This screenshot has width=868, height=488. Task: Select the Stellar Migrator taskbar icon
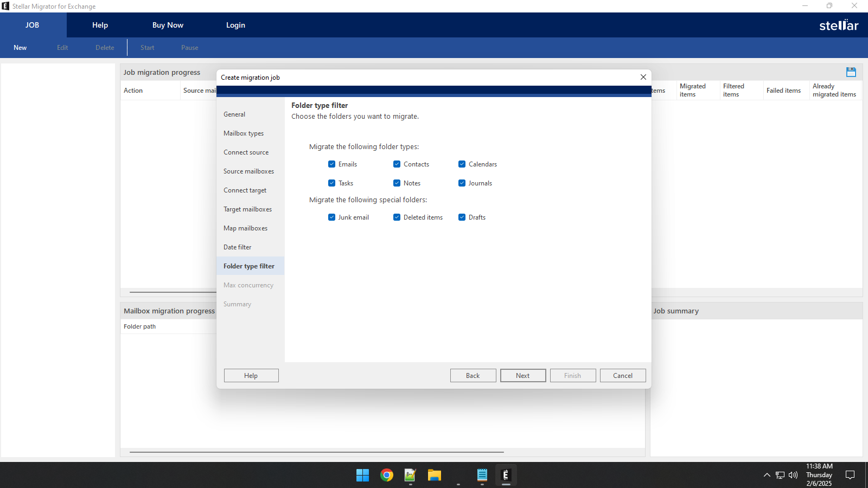coord(506,476)
